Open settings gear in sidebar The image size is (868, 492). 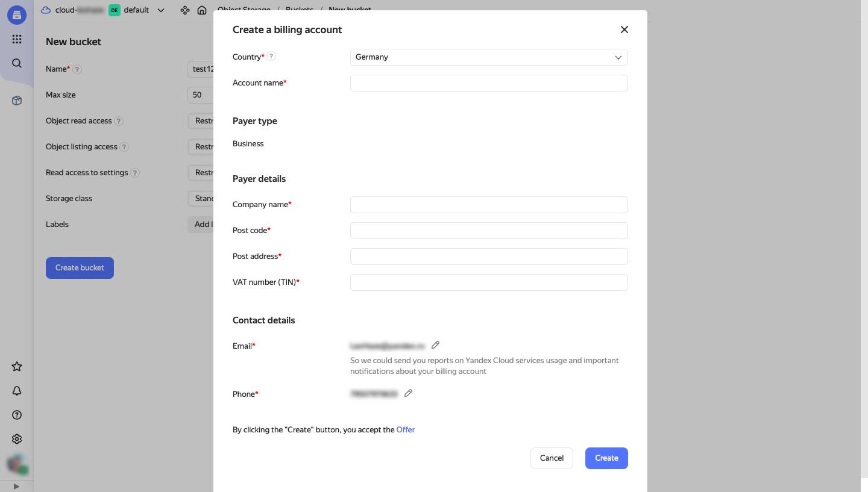point(17,439)
